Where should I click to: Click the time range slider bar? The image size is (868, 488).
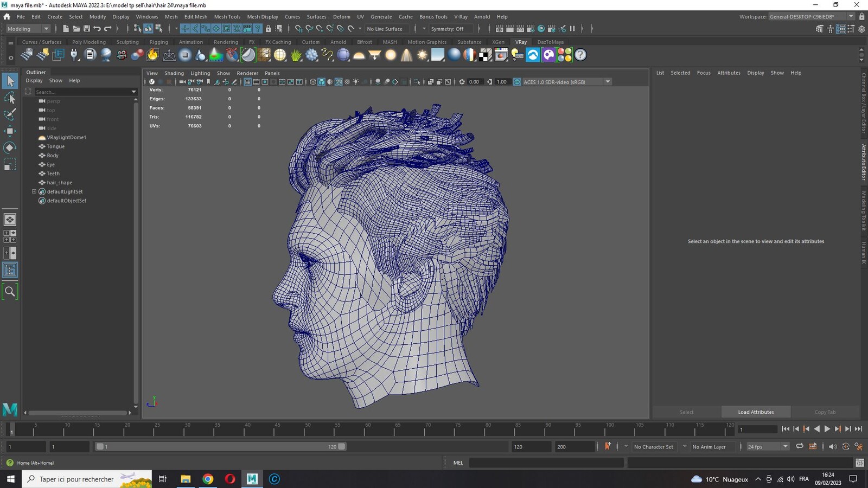pyautogui.click(x=221, y=447)
